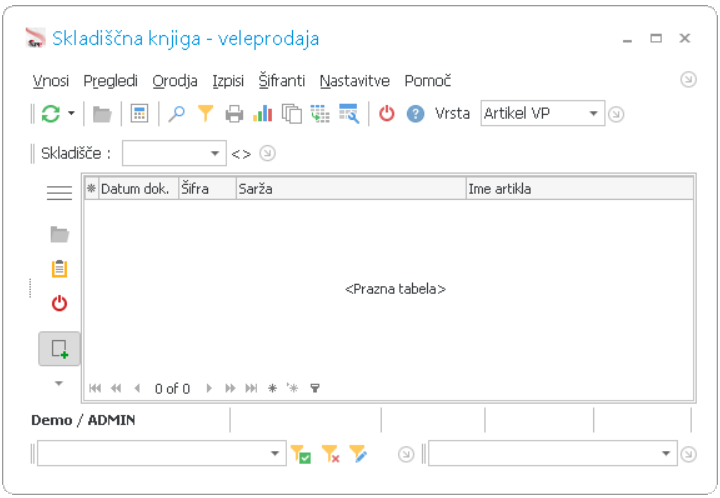Click the new document plus icon
Screen dimensions: 720x498
click(59, 349)
